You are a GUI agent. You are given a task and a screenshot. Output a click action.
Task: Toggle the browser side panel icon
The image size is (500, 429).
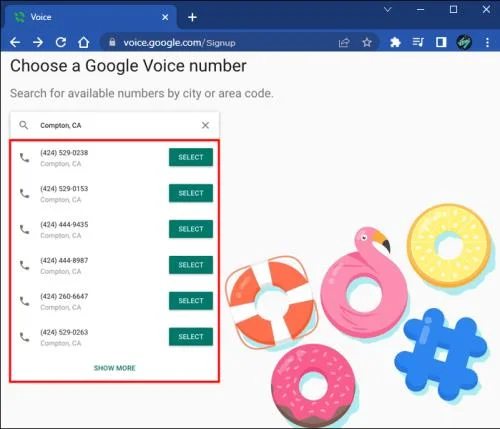pos(441,42)
